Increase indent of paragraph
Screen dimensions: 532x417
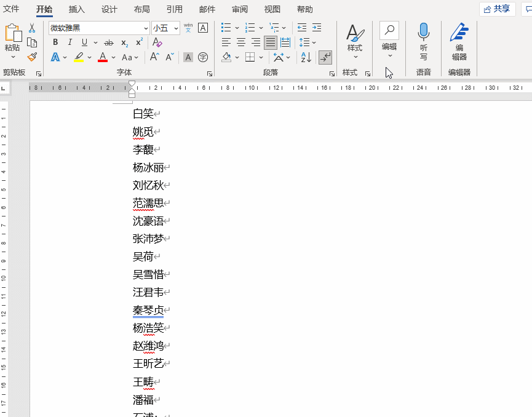click(x=316, y=28)
